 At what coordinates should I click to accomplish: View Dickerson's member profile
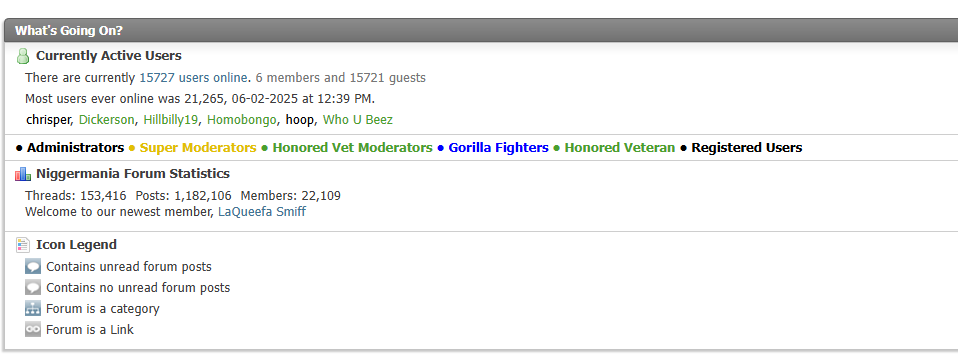(x=106, y=120)
